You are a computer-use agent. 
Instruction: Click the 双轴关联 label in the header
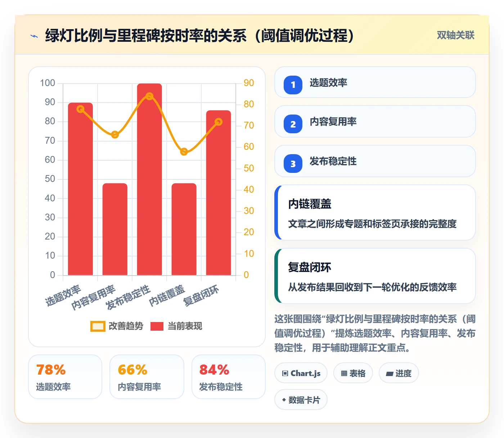(455, 35)
